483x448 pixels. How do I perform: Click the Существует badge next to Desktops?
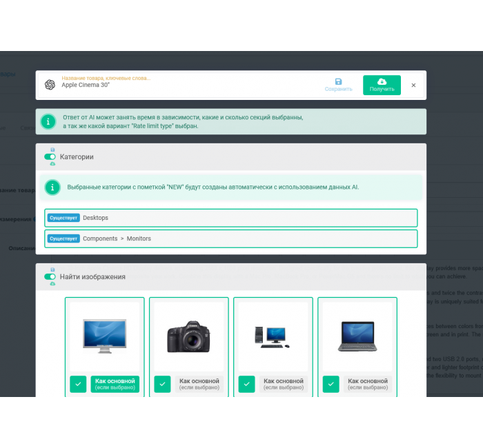point(63,218)
